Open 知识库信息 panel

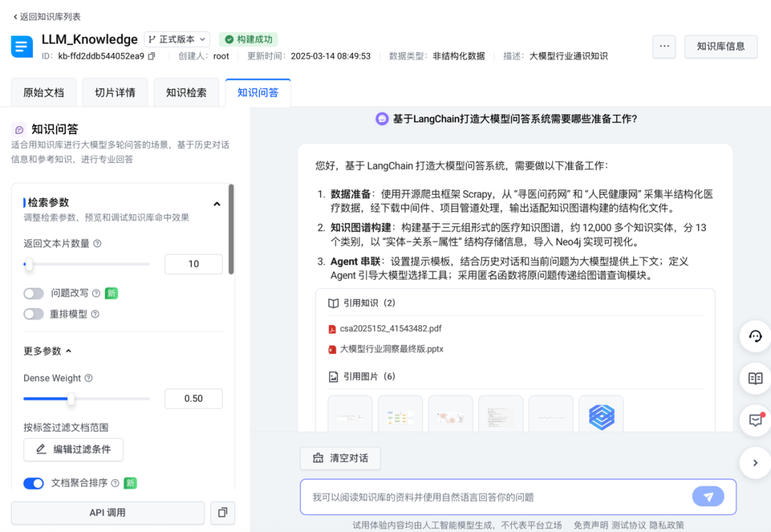720,46
